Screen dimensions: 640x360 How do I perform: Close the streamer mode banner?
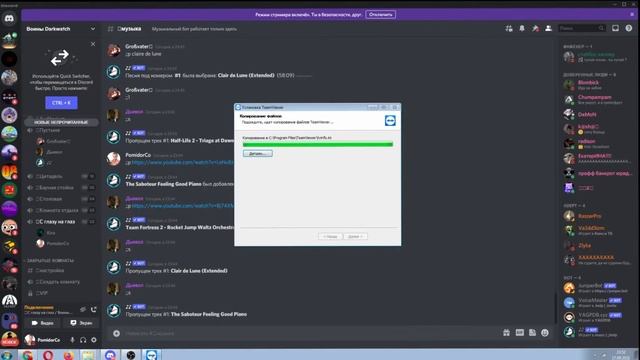(x=632, y=14)
